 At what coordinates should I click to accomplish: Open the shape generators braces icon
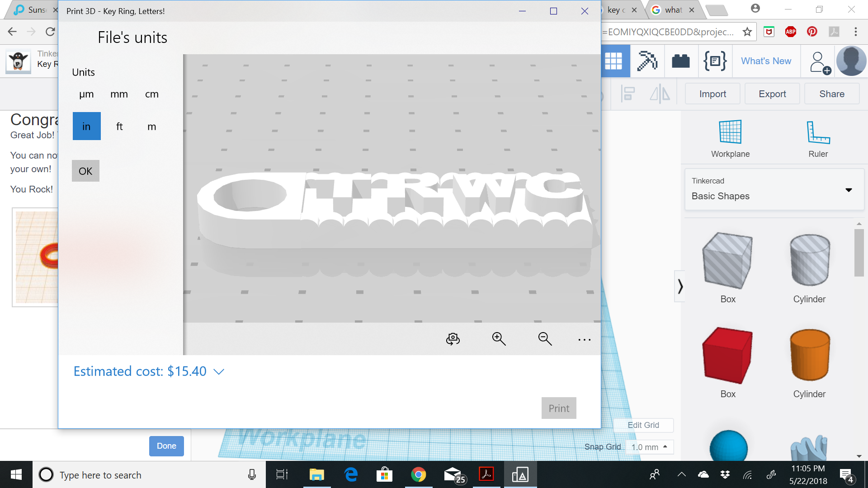pos(715,61)
